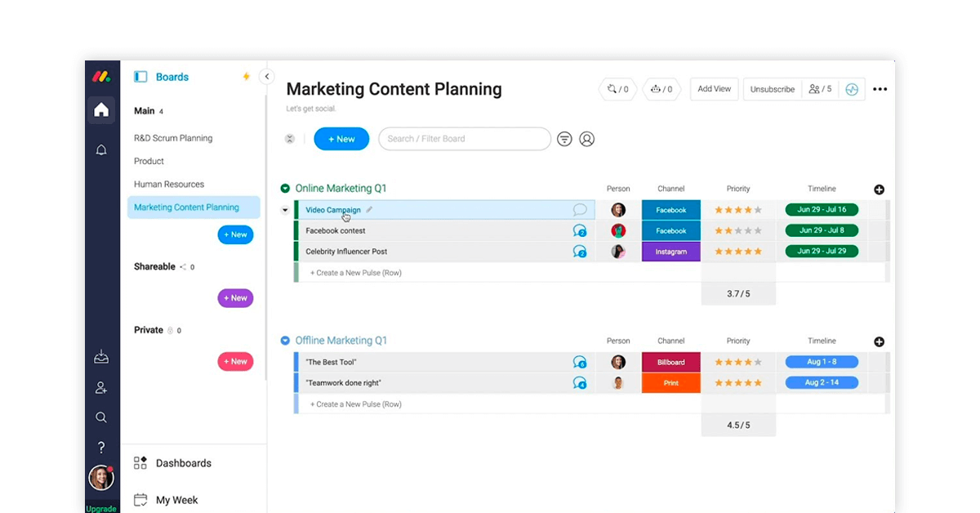Collapse the Online Marketing Q1 group
The width and height of the screenshot is (980, 513).
285,189
